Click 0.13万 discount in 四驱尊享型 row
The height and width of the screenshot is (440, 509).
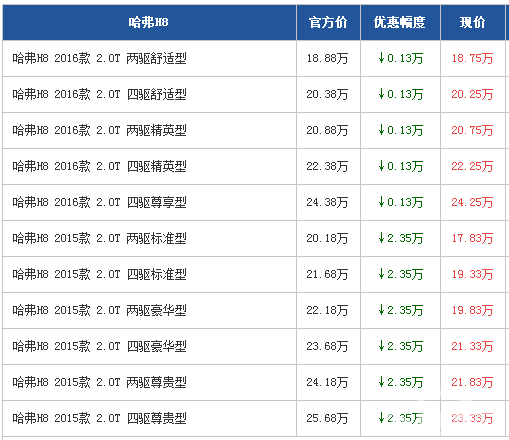point(401,202)
